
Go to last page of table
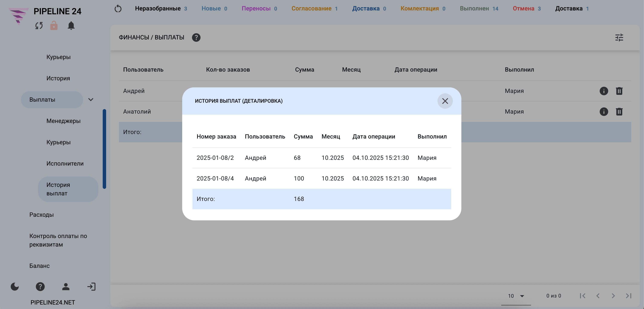[x=628, y=296]
